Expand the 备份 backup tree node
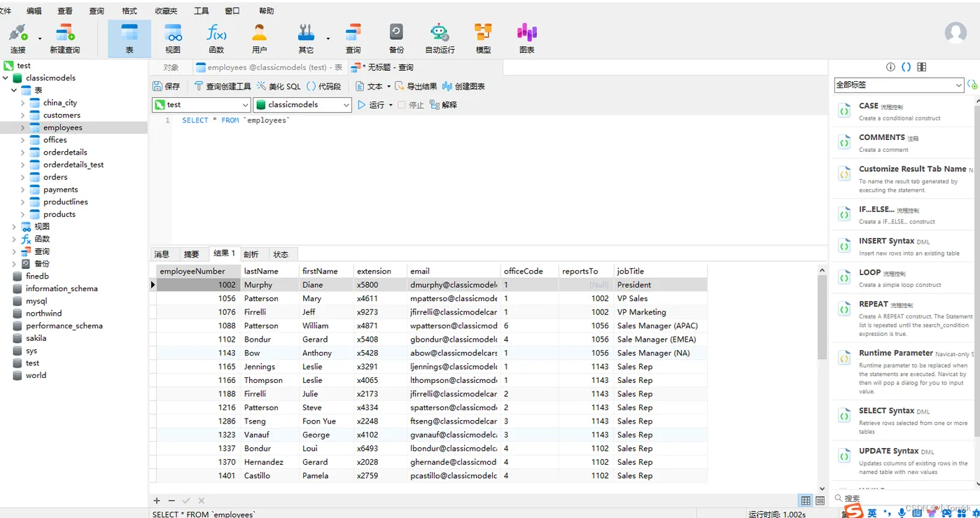Screen dimensions: 980x518 pyautogui.click(x=14, y=264)
